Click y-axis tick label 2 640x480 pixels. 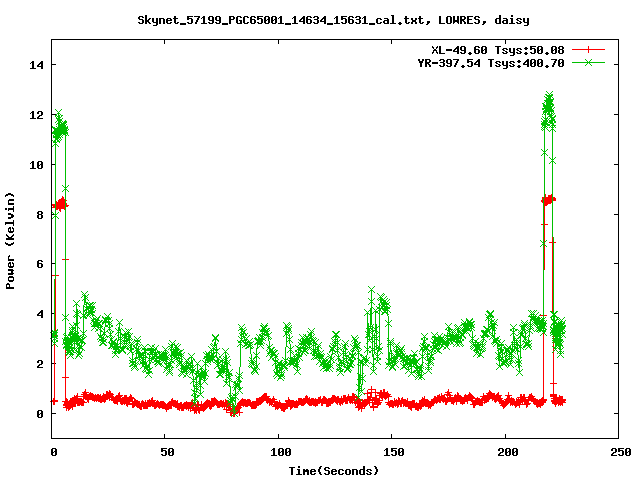tap(40, 364)
